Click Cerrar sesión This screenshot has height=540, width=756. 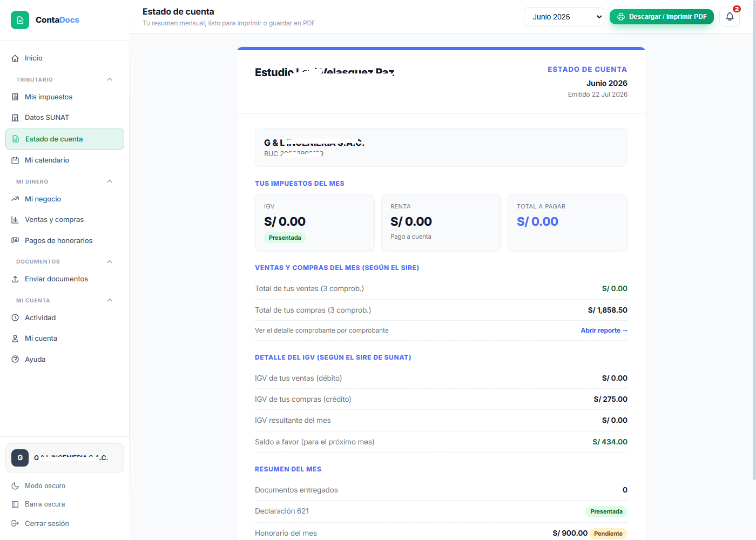click(x=65, y=524)
